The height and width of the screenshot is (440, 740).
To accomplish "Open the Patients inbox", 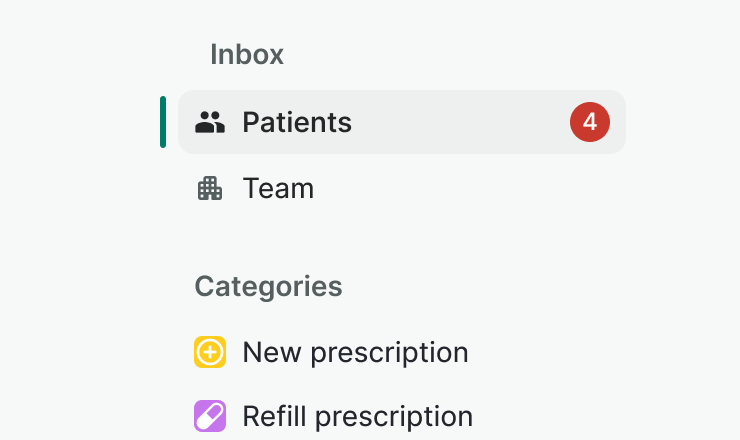I will pos(400,122).
